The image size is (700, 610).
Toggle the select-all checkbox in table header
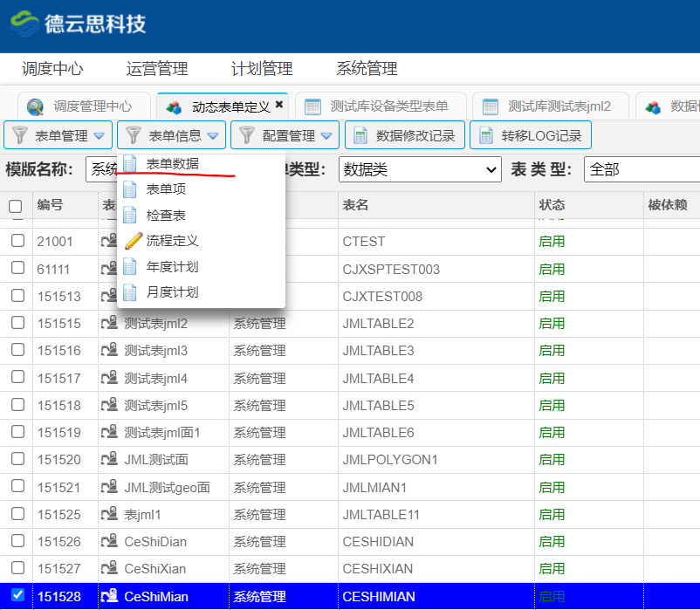tap(16, 206)
